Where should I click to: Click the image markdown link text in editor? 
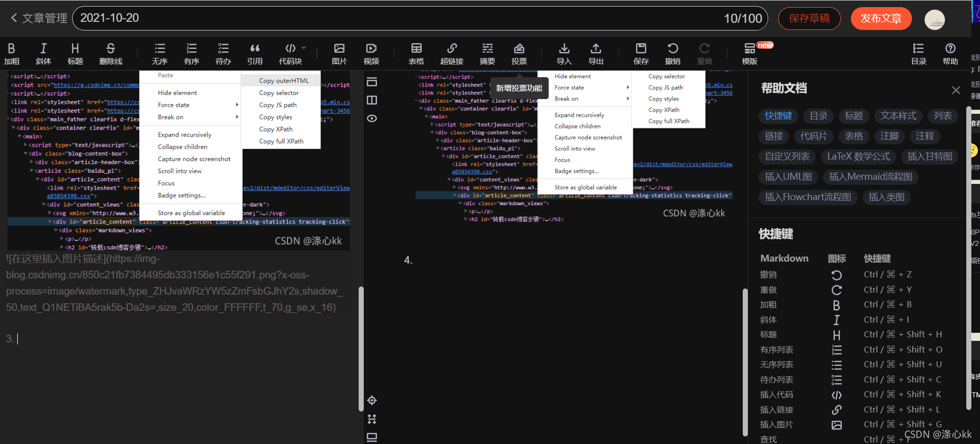[x=175, y=283]
